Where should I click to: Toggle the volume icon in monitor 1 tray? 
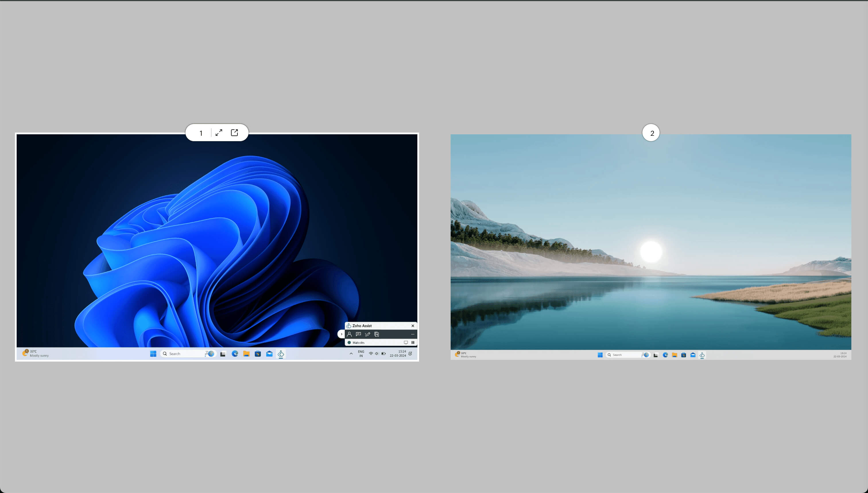pyautogui.click(x=377, y=354)
